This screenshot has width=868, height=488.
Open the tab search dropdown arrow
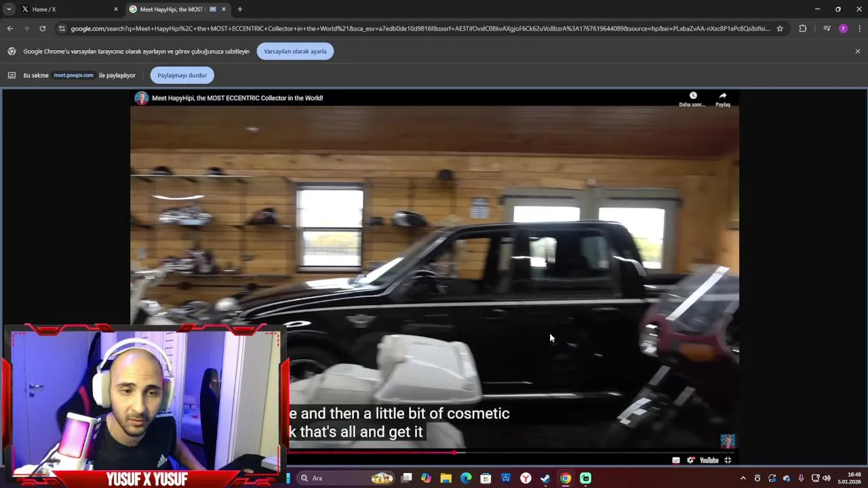click(9, 9)
